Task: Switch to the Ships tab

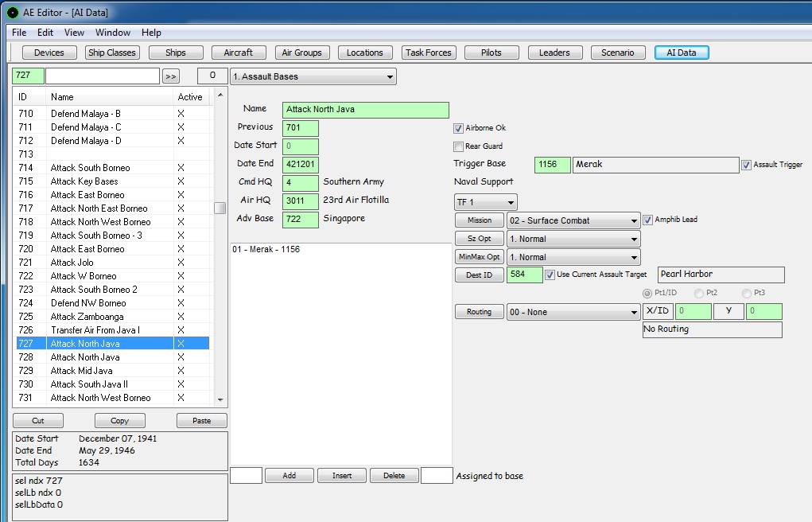Action: coord(176,53)
